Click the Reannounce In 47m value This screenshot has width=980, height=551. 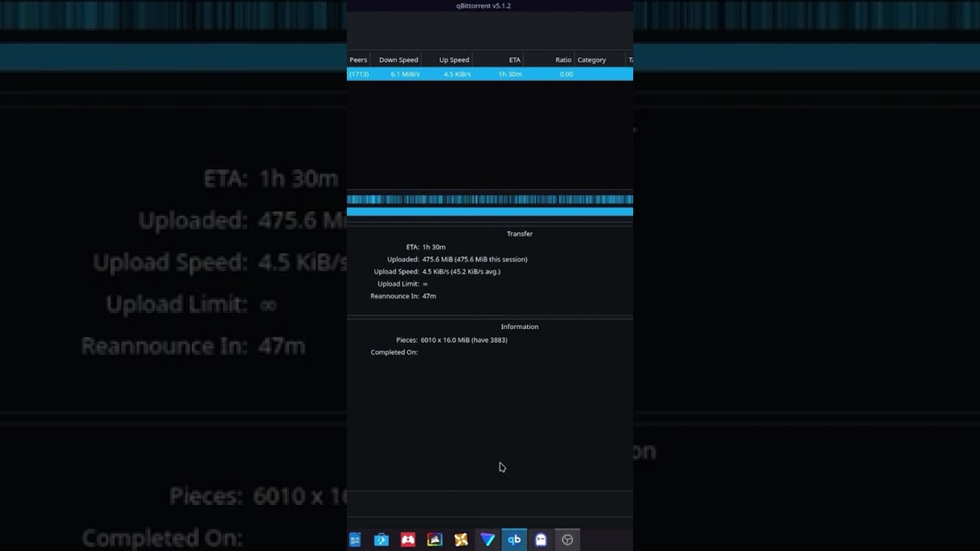429,296
